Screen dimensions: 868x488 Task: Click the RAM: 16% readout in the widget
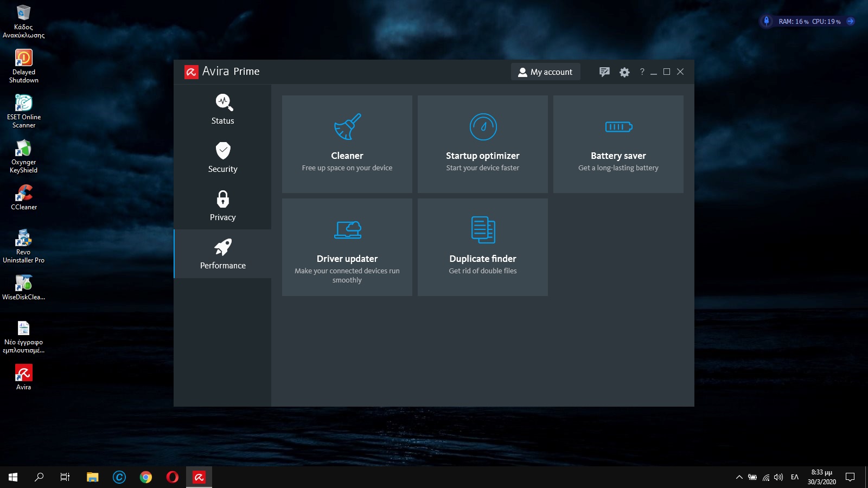tap(793, 22)
